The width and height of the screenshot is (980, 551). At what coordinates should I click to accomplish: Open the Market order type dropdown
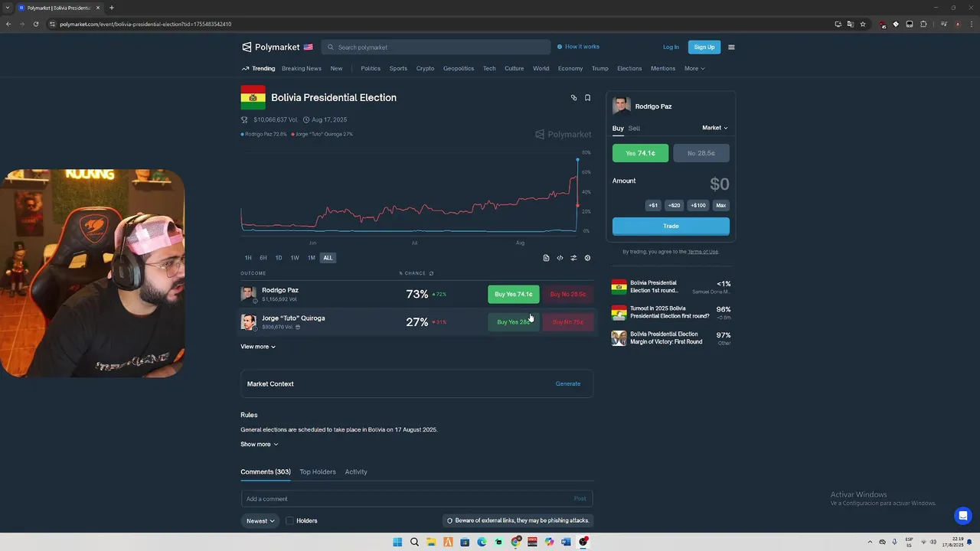715,128
